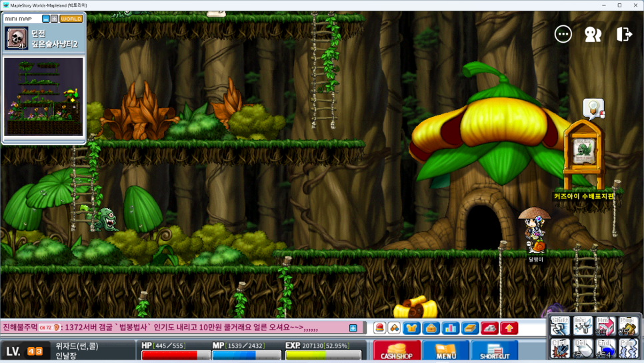This screenshot has width=644, height=363.
Task: Click the HP gauge bar
Action: 176,355
